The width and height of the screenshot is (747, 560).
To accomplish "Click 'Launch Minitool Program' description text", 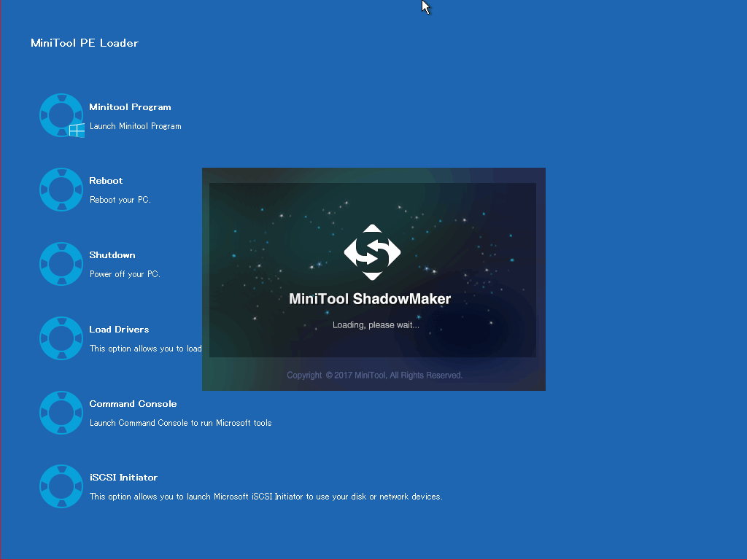I will click(x=135, y=126).
